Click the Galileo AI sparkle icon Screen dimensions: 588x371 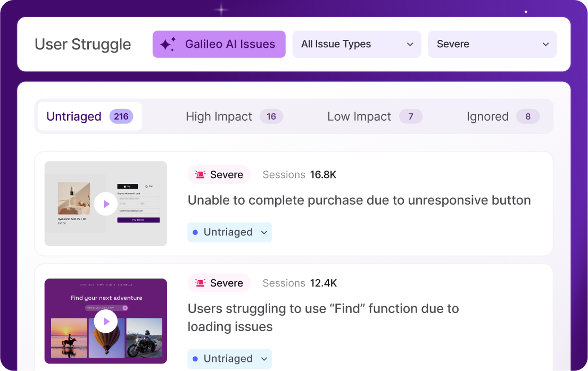point(168,44)
